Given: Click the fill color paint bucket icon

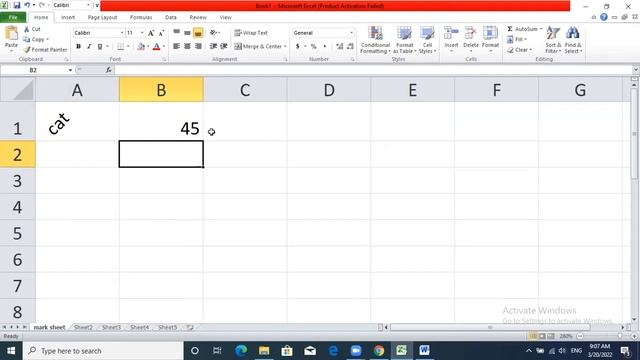Looking at the screenshot, I should (141, 47).
